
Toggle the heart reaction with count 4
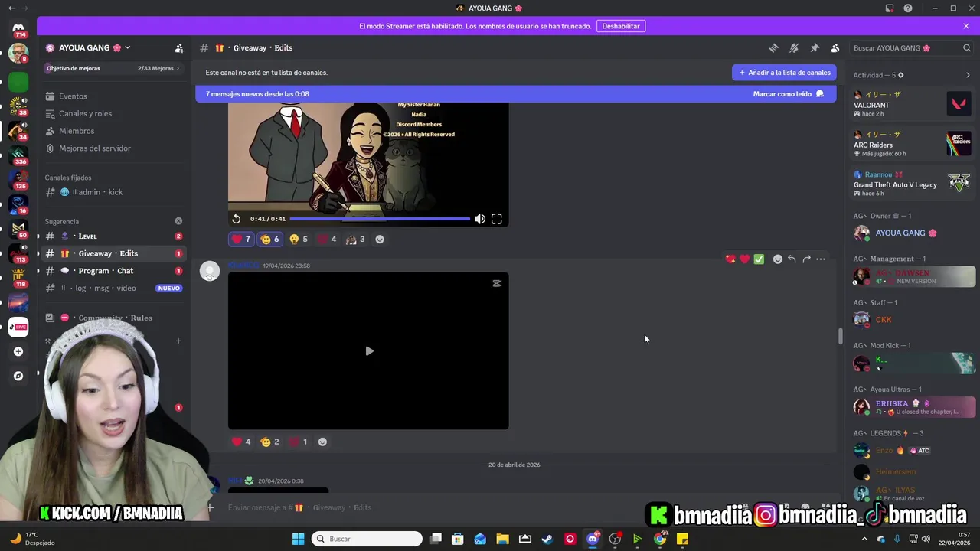(241, 442)
